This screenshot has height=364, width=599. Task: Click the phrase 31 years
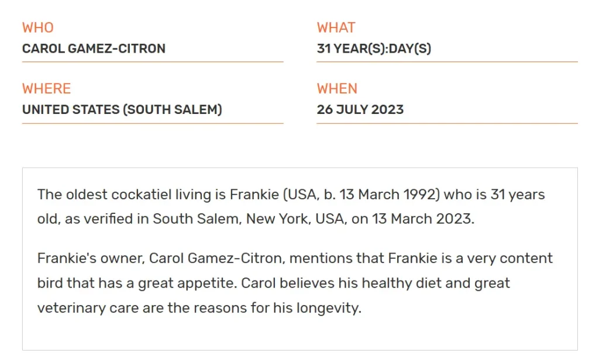tap(517, 195)
